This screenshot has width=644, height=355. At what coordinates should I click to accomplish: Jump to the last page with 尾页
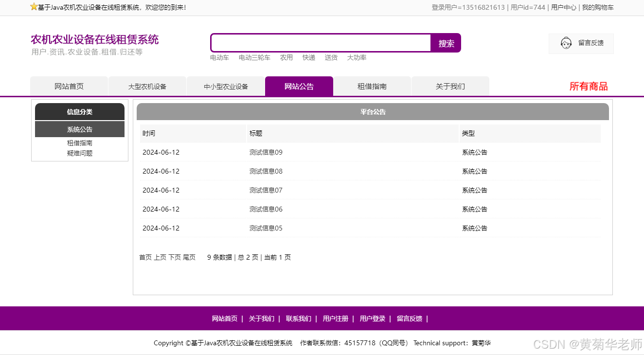tap(189, 257)
